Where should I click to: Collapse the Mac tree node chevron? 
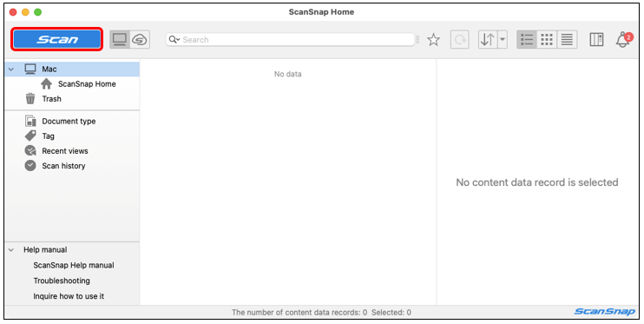11,69
